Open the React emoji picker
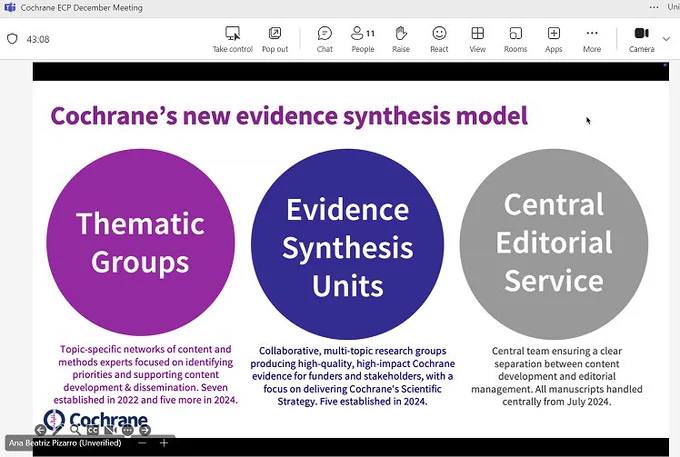 [x=439, y=39]
